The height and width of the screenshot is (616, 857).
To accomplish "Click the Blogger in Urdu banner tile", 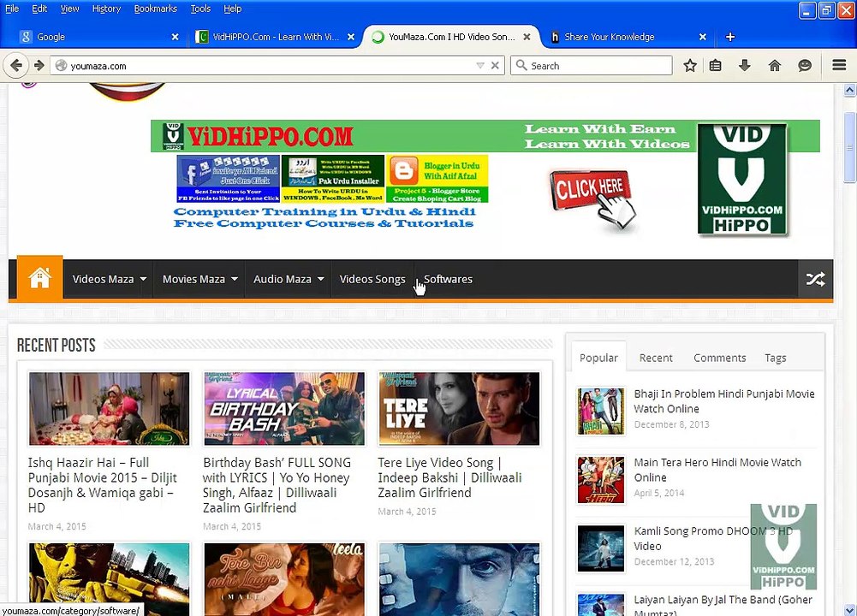I will (437, 179).
